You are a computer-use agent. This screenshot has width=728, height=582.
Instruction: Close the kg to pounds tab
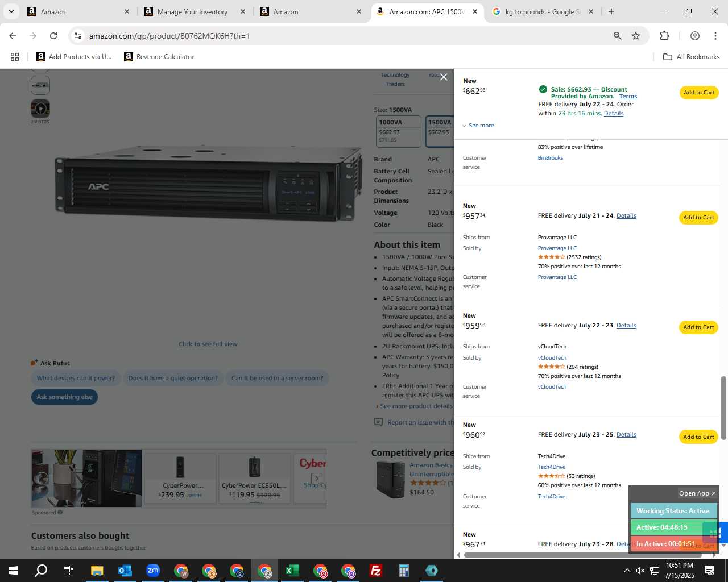coord(590,11)
